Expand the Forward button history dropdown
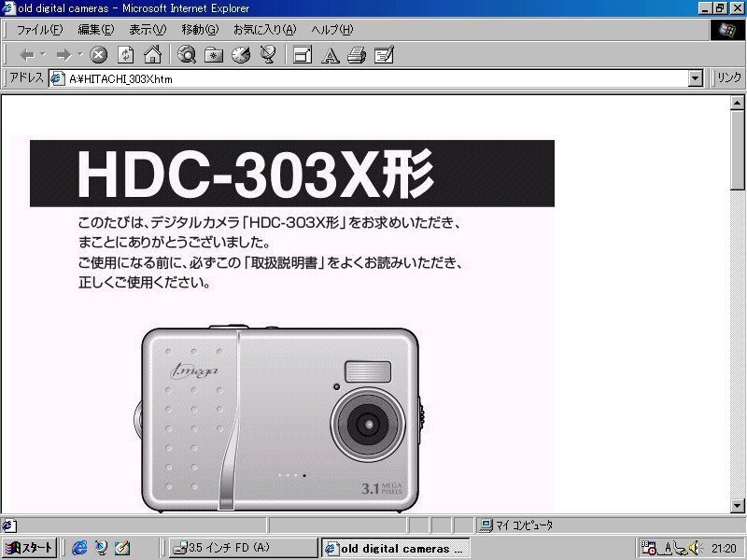The height and width of the screenshot is (560, 747). 81,54
